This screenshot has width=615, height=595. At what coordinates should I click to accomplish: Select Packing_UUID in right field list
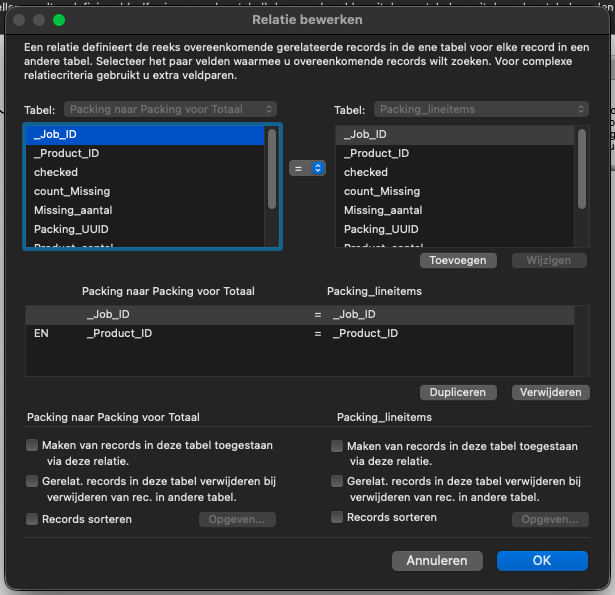point(381,229)
